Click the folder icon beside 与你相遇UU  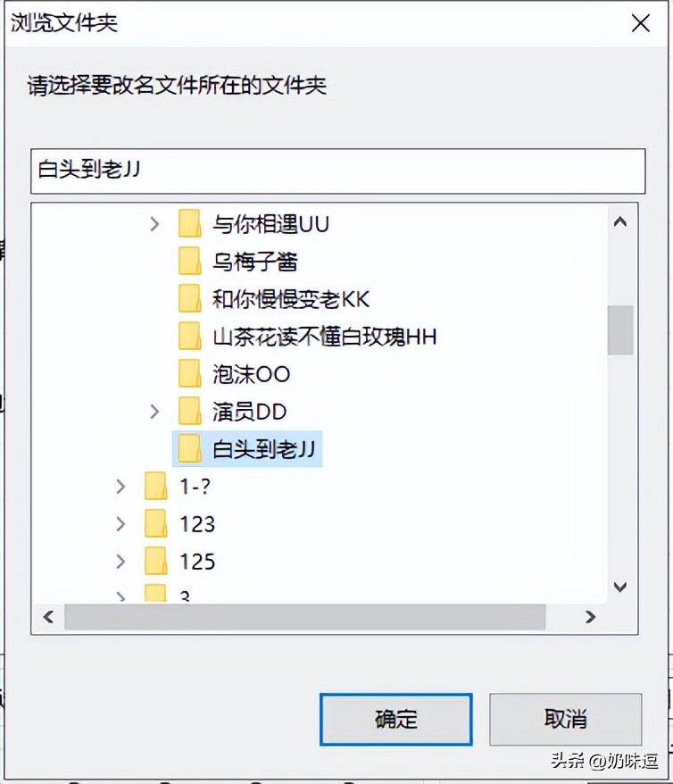click(x=189, y=224)
